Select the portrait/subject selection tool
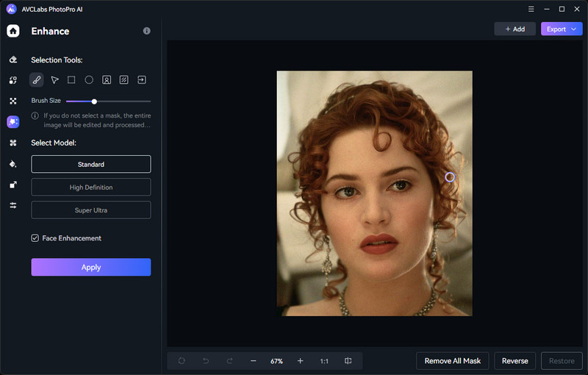The height and width of the screenshot is (375, 588). point(107,80)
